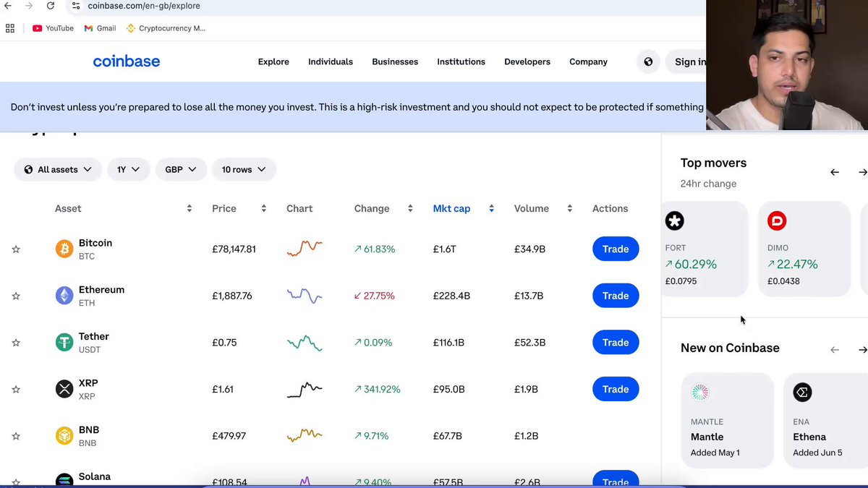868x488 pixels.
Task: Click the BNB coin icon
Action: click(x=64, y=436)
